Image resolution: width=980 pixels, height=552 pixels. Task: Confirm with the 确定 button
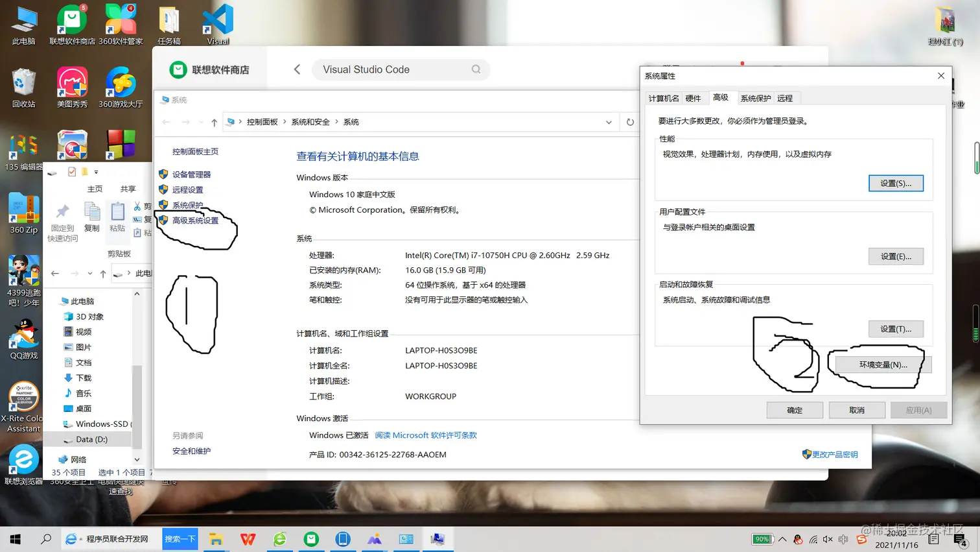[x=795, y=410]
